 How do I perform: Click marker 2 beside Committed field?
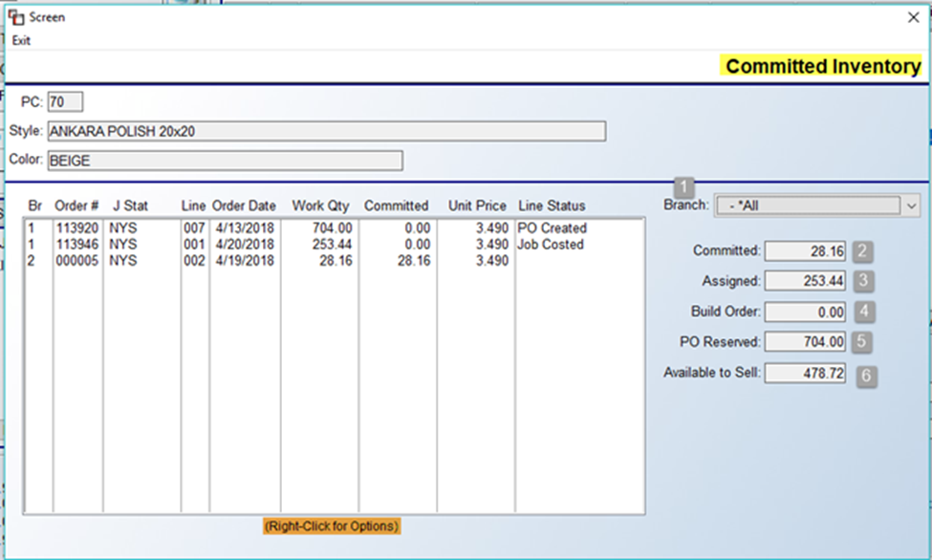(x=862, y=252)
